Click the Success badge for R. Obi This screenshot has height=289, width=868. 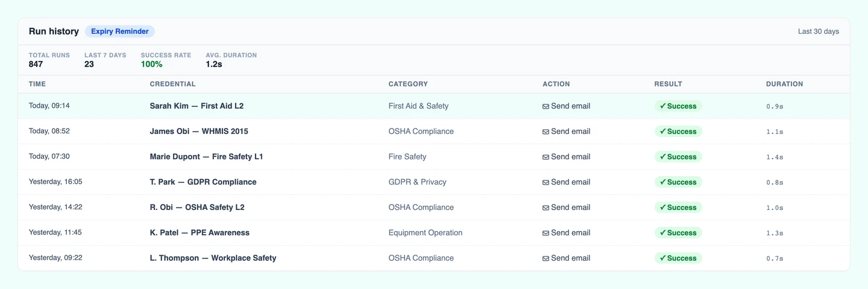[x=678, y=208]
